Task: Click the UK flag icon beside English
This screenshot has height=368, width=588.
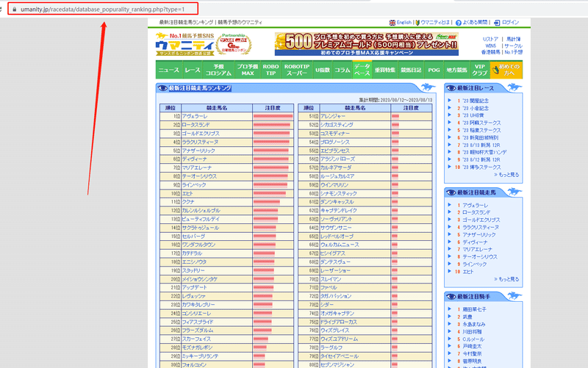Action: [392, 23]
